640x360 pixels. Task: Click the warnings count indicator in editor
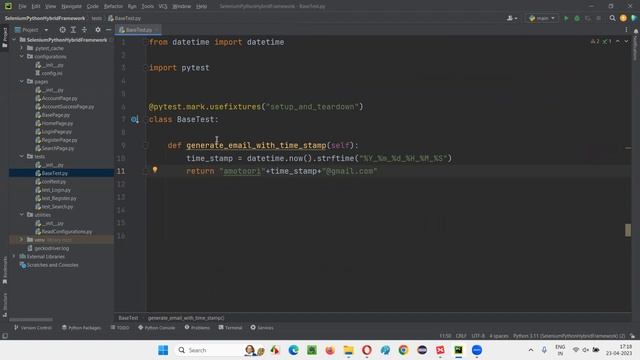coord(595,42)
